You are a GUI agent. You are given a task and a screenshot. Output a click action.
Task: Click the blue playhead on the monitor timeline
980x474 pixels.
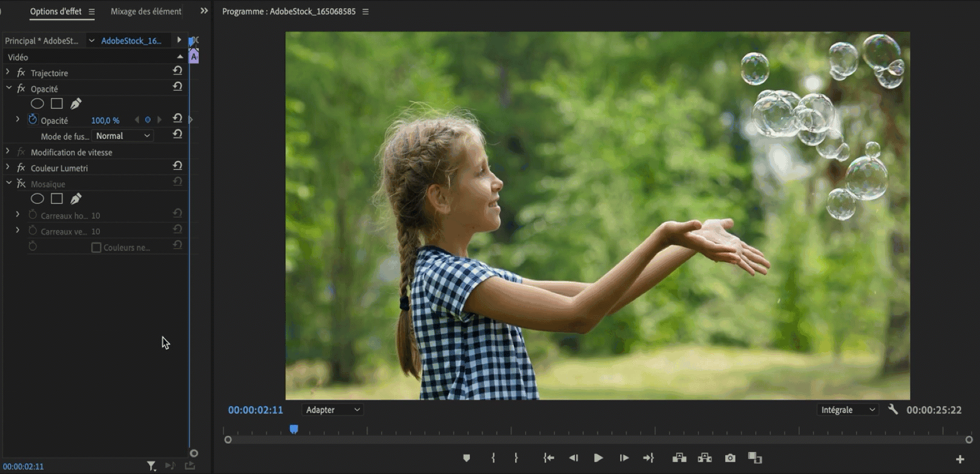tap(294, 429)
